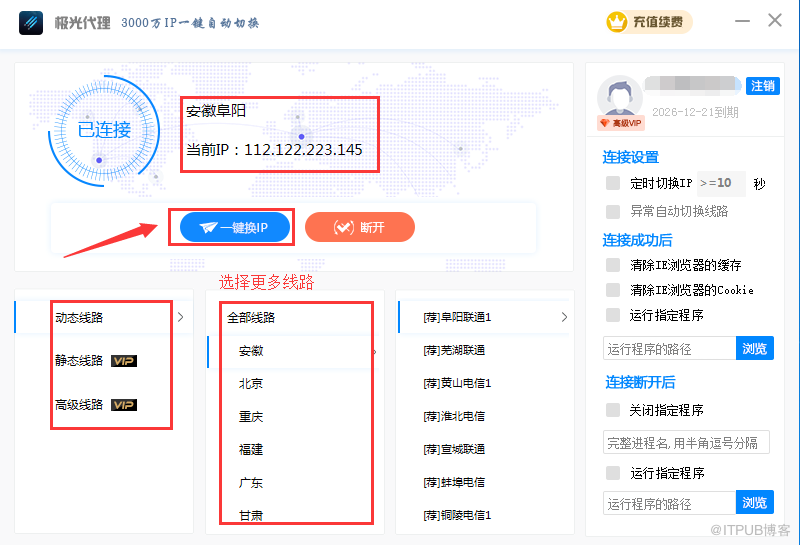Click the 高级VIP badge under the avatar
Image resolution: width=800 pixels, height=545 pixels.
click(619, 123)
